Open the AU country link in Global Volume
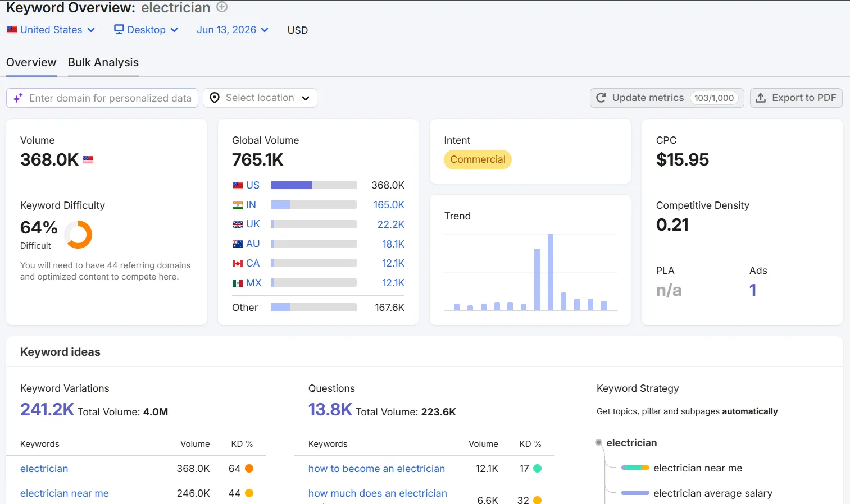This screenshot has height=504, width=850. tap(253, 244)
